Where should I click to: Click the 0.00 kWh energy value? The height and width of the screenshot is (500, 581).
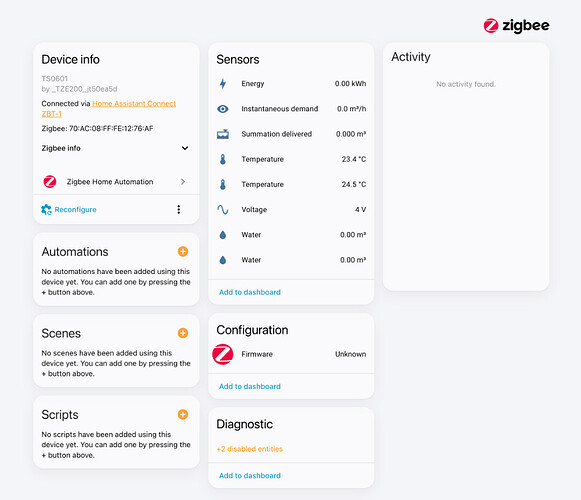point(351,84)
